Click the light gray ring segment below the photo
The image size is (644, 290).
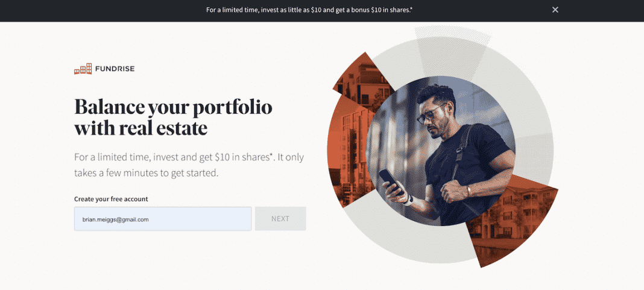406,234
